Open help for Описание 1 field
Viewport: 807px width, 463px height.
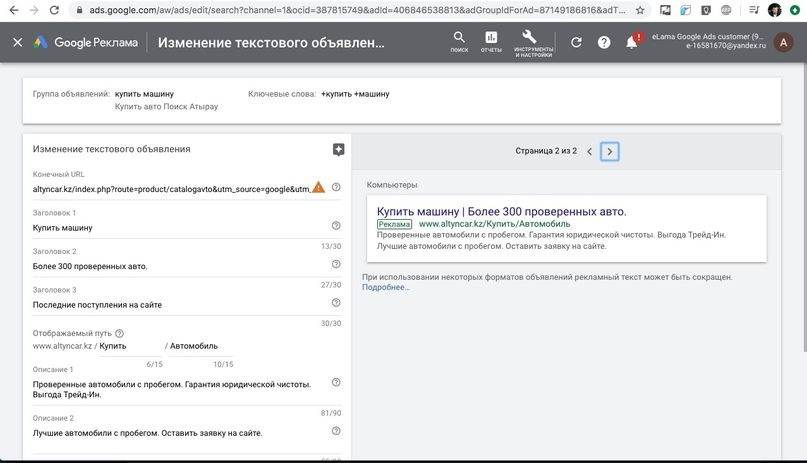coord(336,382)
